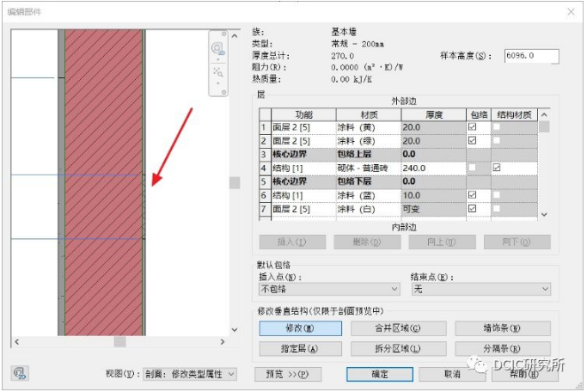Click the 厚度 column header
This screenshot has width=587, height=392.
click(434, 114)
